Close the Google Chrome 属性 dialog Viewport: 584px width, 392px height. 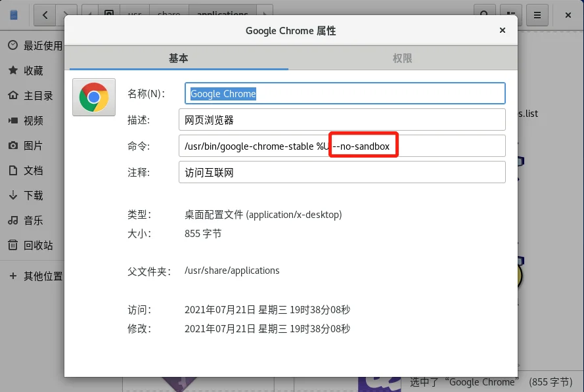click(503, 30)
